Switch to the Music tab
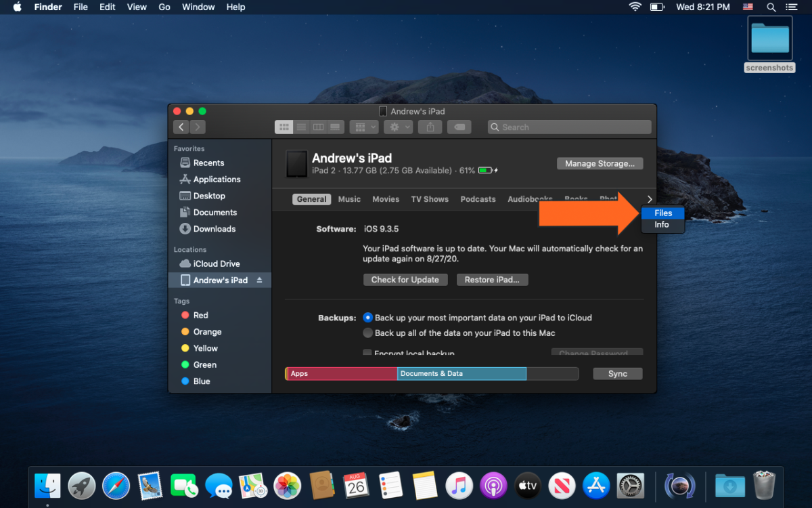This screenshot has width=812, height=508. tap(349, 199)
